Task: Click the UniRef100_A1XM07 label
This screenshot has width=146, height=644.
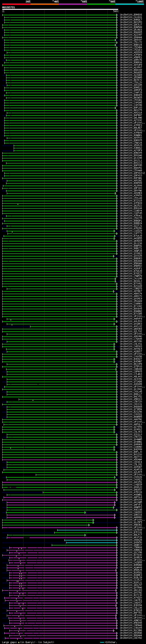Action: [131, 67]
